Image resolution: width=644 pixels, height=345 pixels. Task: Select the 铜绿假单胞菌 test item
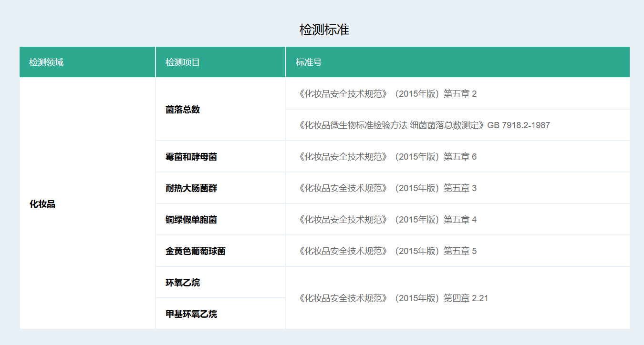tap(191, 220)
